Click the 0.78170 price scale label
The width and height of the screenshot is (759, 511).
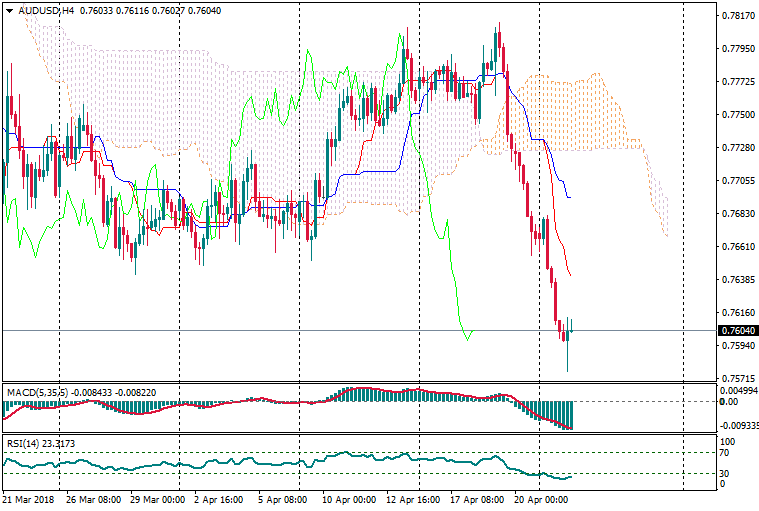tap(737, 16)
